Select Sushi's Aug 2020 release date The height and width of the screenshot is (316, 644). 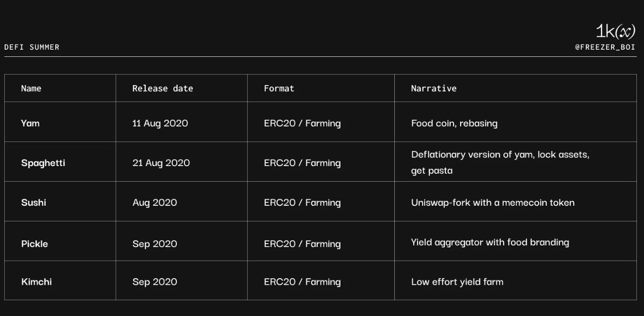click(155, 203)
